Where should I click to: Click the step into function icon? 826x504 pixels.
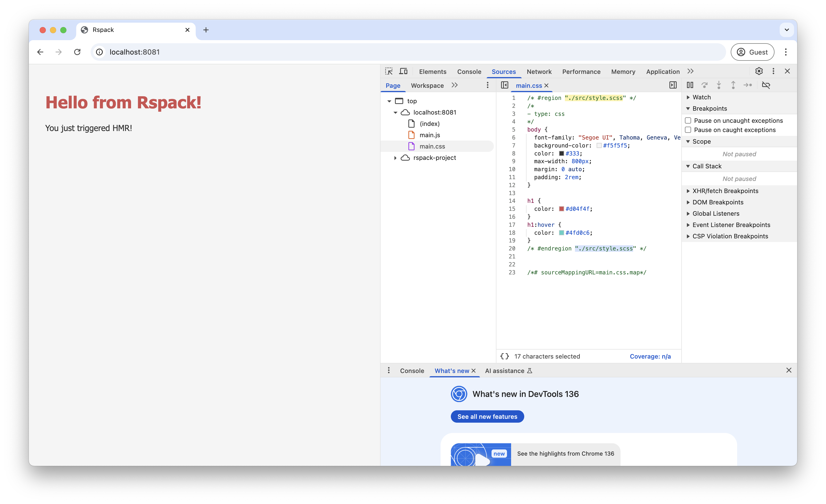tap(719, 85)
